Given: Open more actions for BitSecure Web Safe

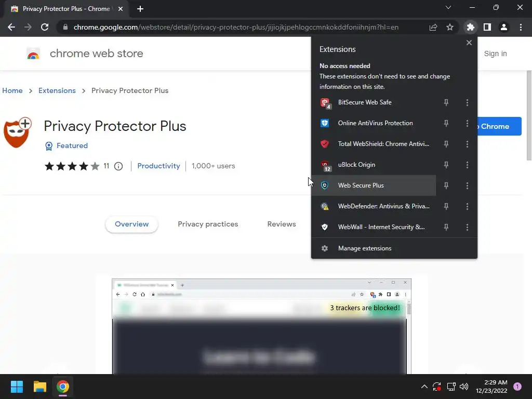Looking at the screenshot, I should point(467,102).
